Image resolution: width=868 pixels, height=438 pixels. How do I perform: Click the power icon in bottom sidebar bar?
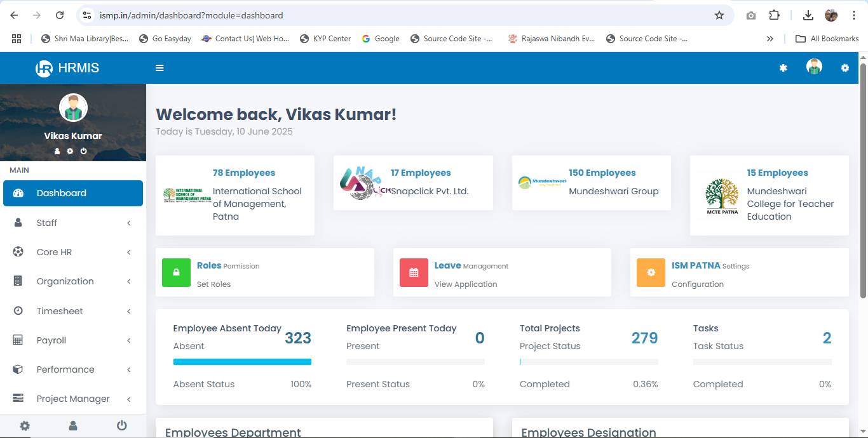[x=122, y=426]
